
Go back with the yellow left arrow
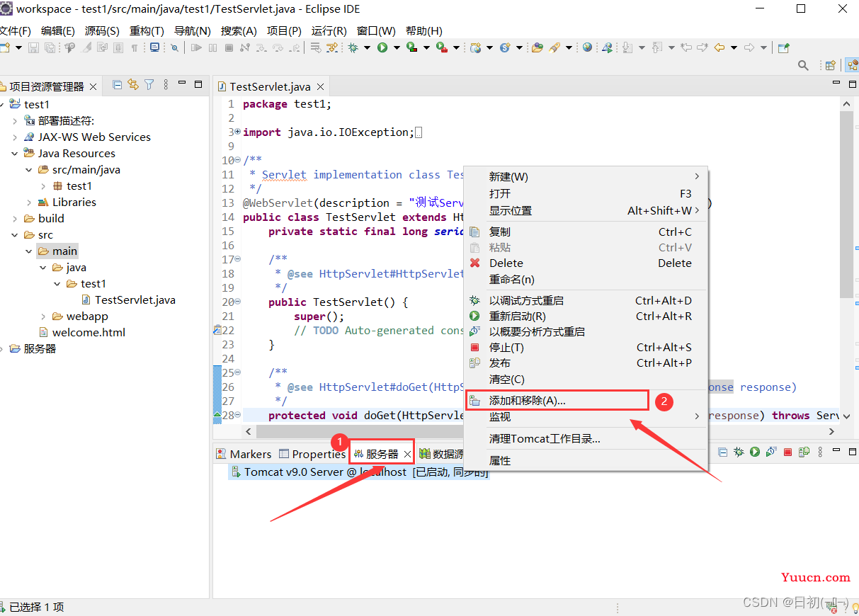(x=719, y=47)
